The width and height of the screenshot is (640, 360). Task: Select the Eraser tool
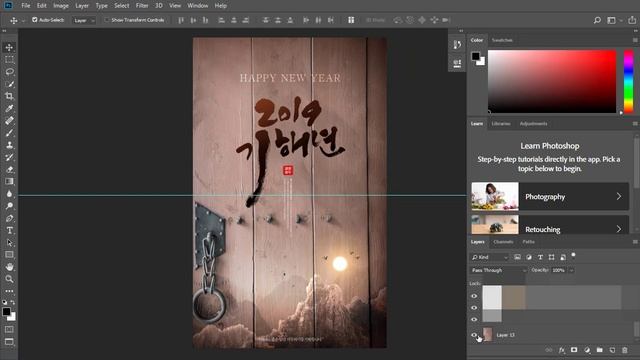pos(9,169)
